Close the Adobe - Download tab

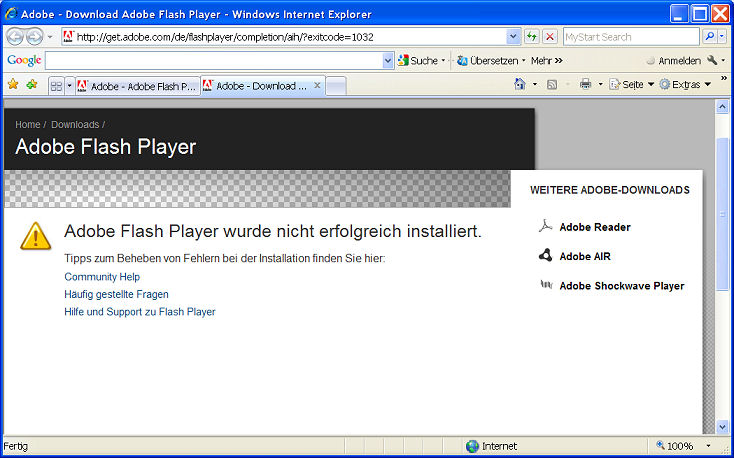(317, 85)
